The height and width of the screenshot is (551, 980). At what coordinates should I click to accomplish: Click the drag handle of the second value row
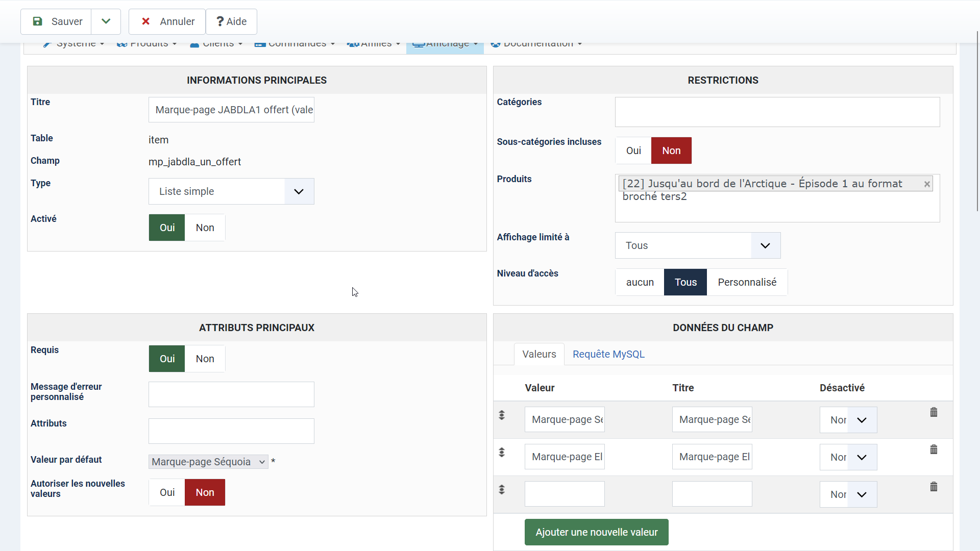(x=502, y=453)
